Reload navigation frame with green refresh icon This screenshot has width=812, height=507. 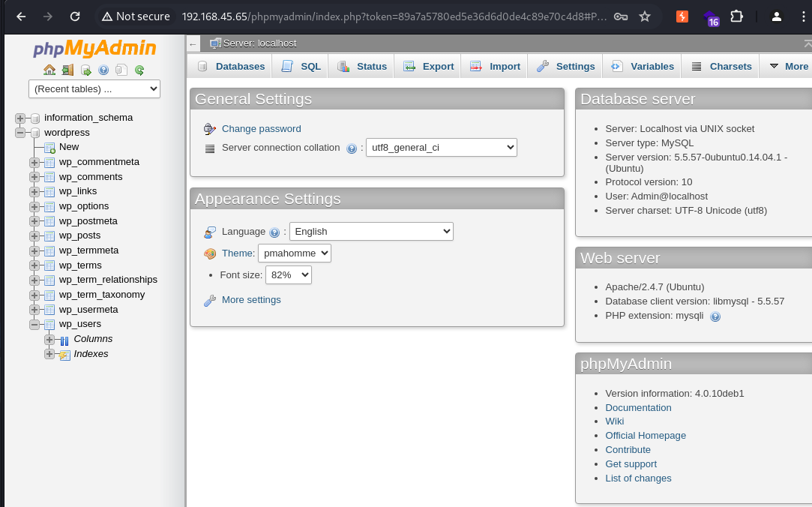(x=139, y=70)
